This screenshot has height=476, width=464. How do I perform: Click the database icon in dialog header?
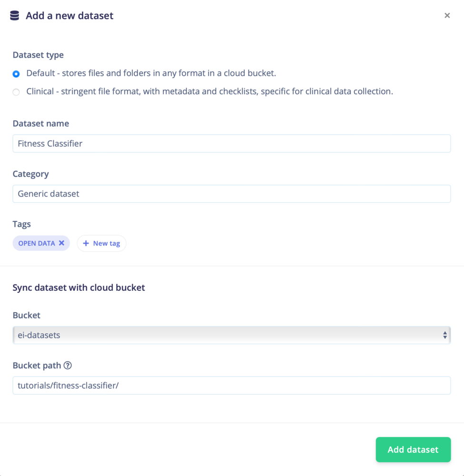(15, 16)
